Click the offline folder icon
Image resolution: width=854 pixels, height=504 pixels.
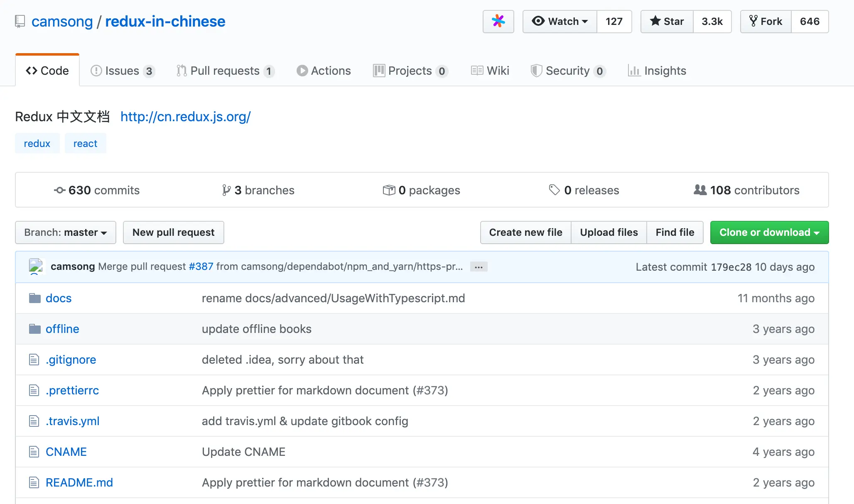click(x=34, y=329)
